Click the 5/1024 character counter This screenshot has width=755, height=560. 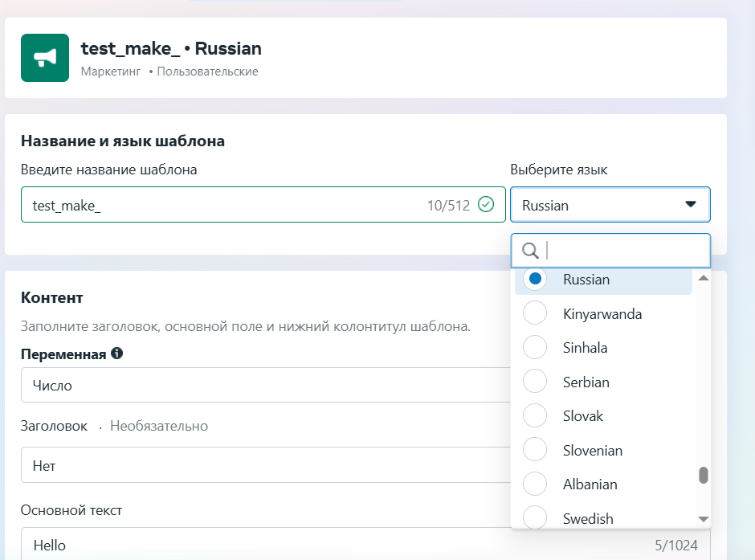676,545
